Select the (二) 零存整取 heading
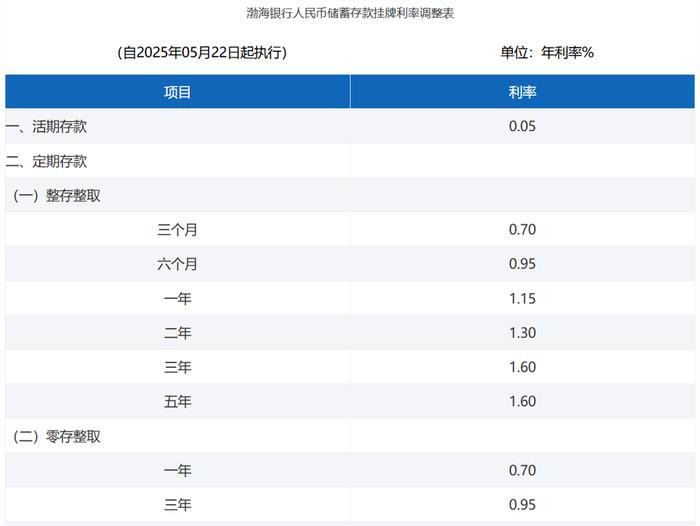700x526 pixels. [x=56, y=436]
